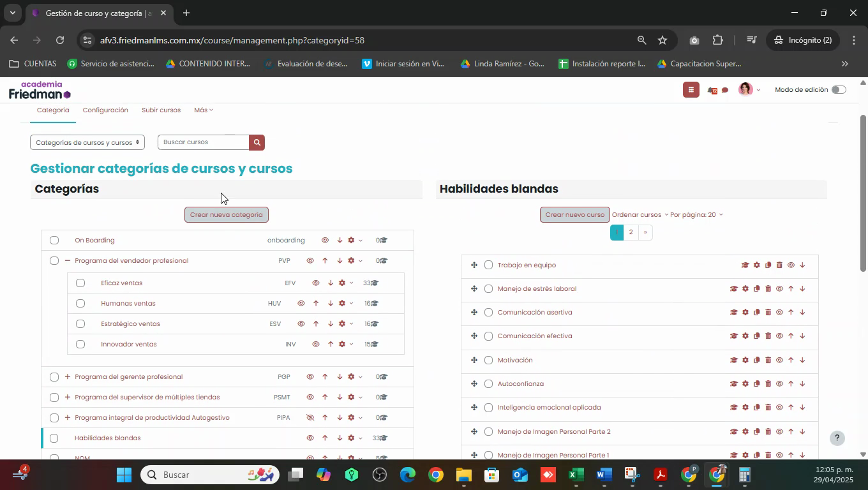
Task: Expand Programa del gerente profesional category
Action: click(x=68, y=377)
